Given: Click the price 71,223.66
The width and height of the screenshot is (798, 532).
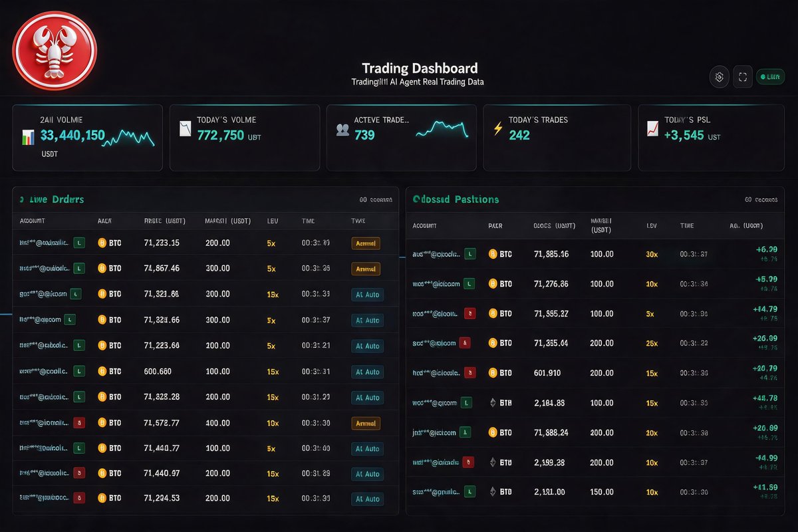Looking at the screenshot, I should 162,346.
